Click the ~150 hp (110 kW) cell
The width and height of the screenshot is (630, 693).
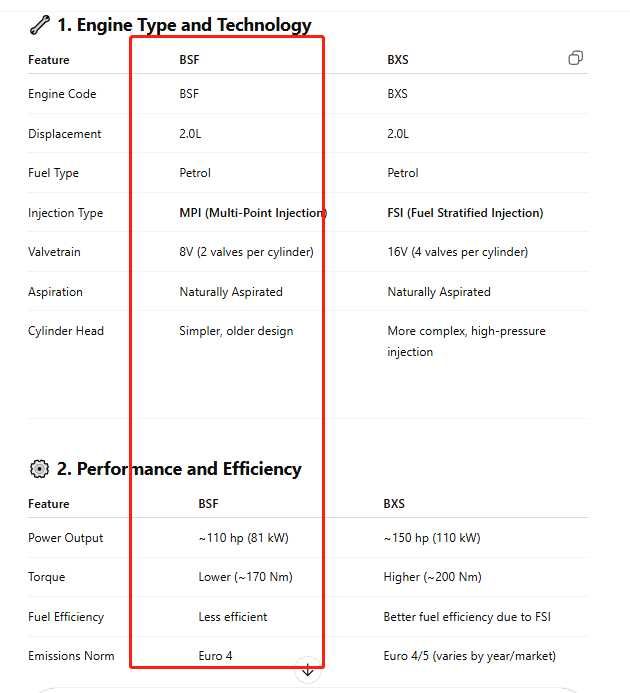(x=432, y=538)
